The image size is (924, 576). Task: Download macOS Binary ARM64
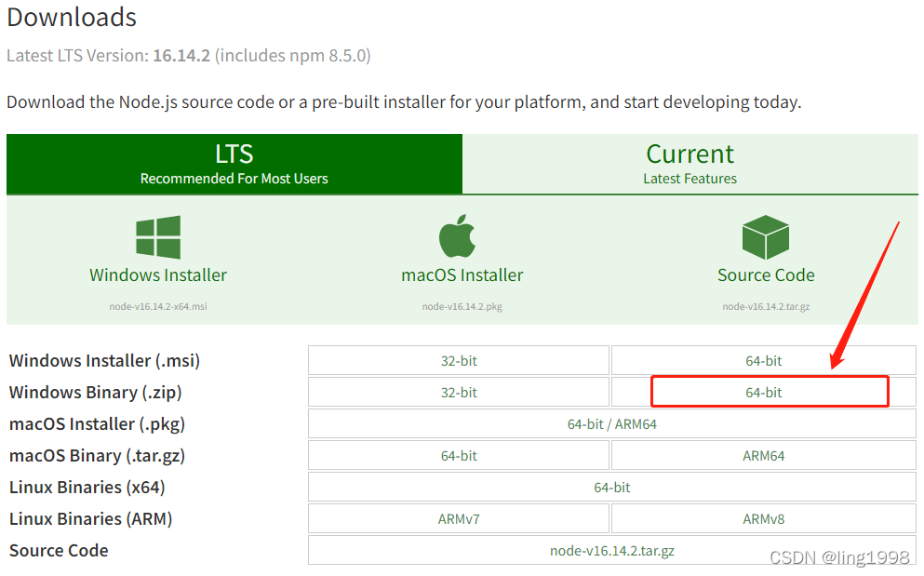[764, 456]
